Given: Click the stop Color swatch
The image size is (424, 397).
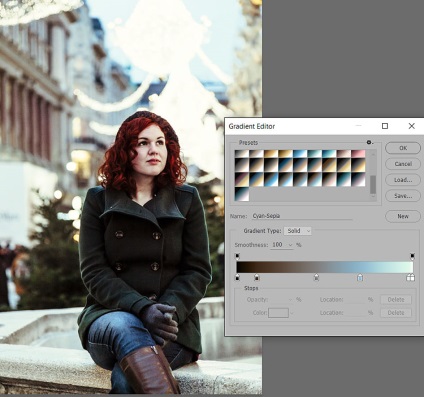Looking at the screenshot, I should 278,313.
